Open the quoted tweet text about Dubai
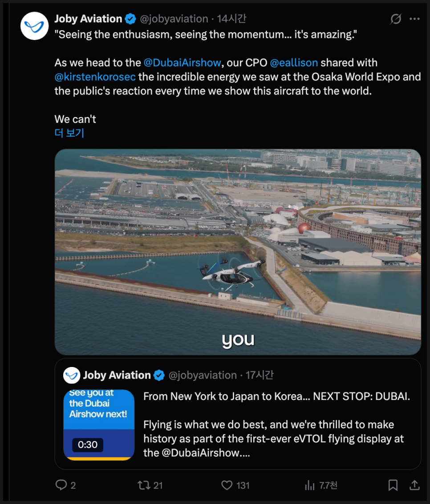The image size is (430, 504). pos(276,424)
